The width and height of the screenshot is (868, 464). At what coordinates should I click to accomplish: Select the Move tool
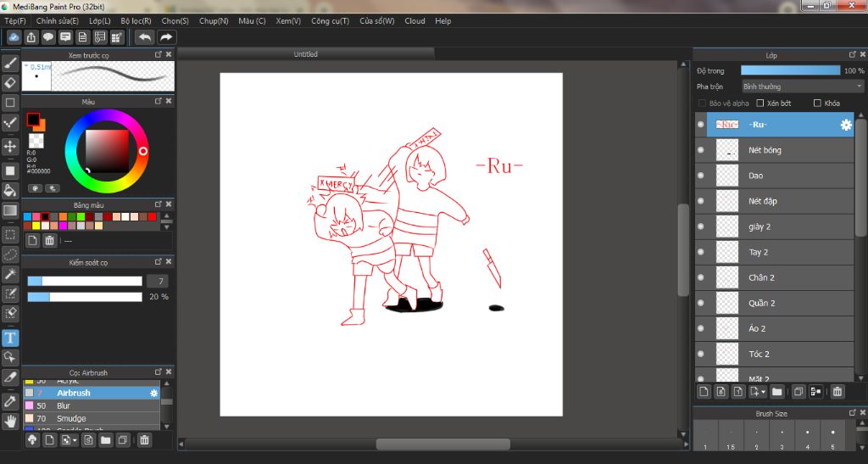click(x=10, y=146)
